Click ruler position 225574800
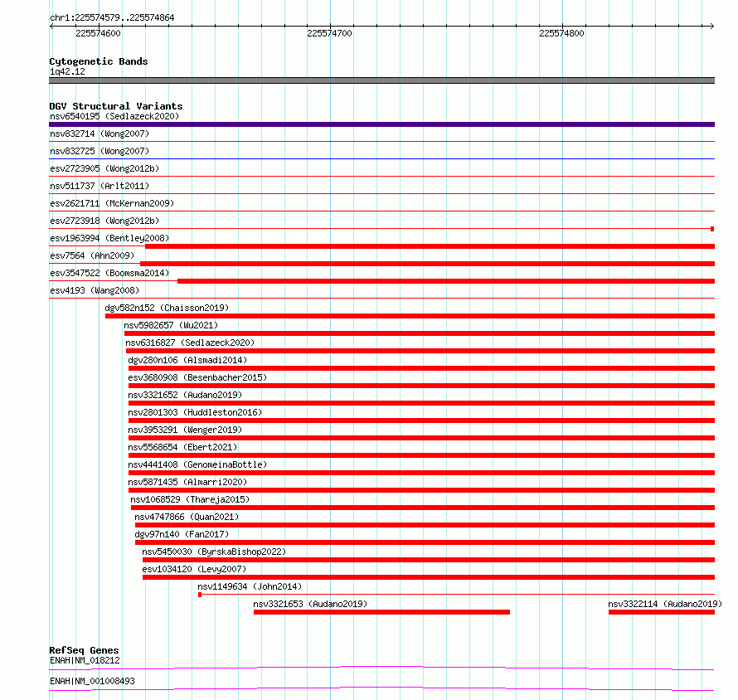738x700 pixels. (x=561, y=33)
